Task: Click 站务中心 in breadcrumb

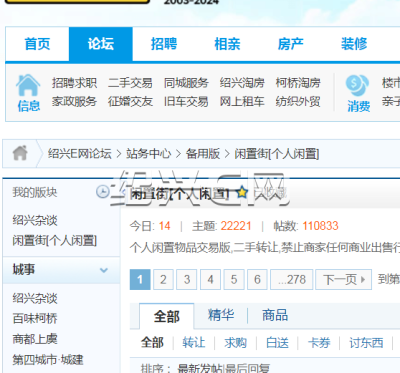Action: pos(148,154)
